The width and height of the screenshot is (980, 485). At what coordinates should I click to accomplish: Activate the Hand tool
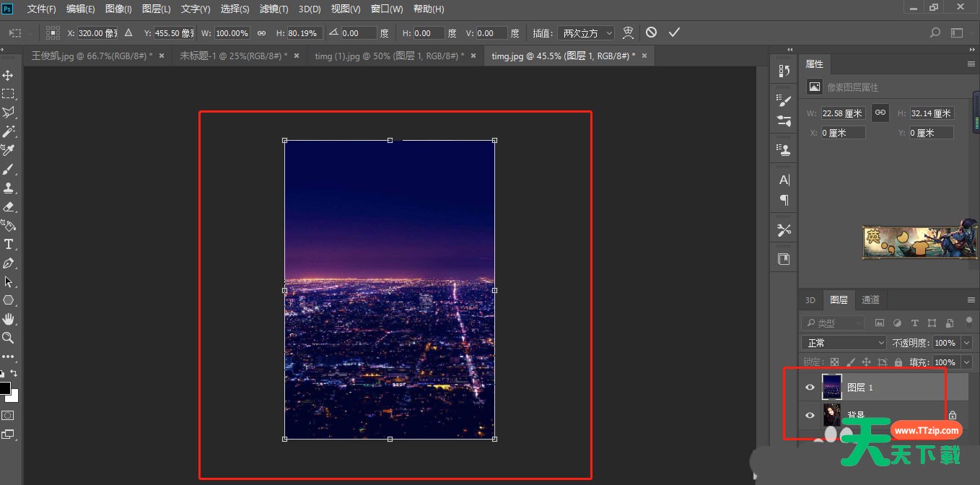[9, 319]
